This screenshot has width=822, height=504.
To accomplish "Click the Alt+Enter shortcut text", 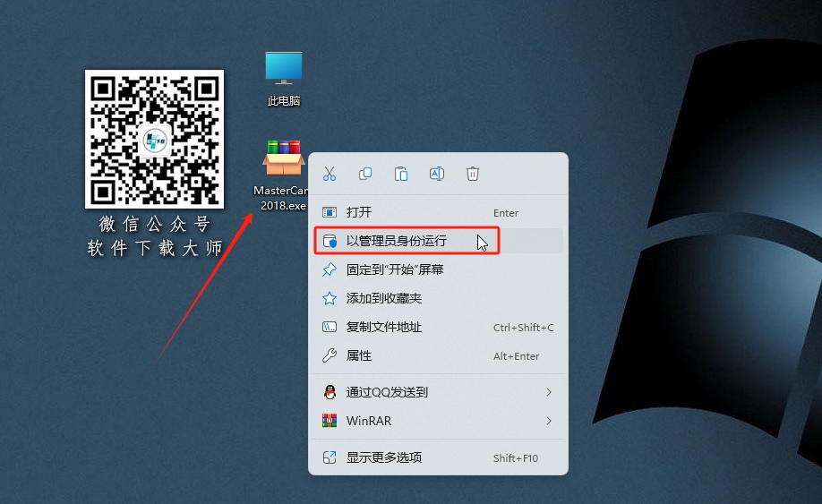I will coord(516,356).
